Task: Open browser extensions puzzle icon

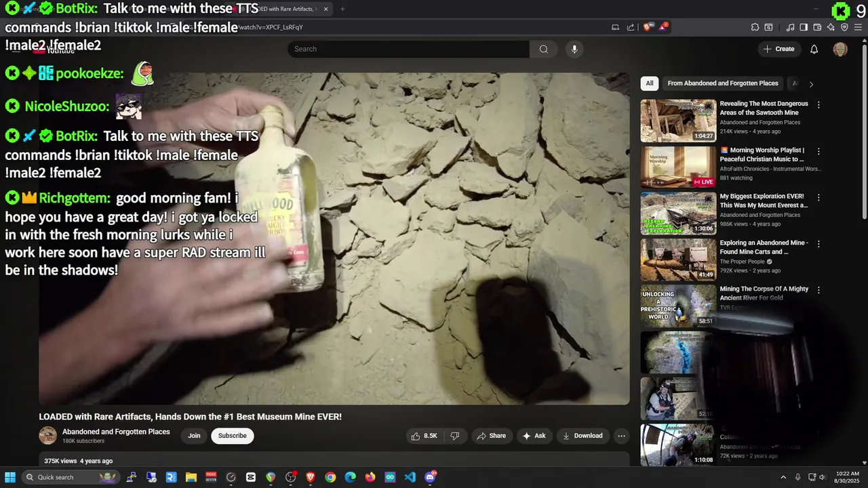Action: click(755, 27)
